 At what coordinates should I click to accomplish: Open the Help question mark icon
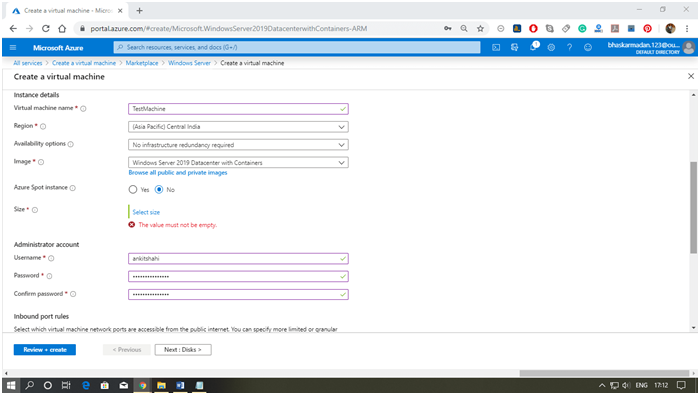click(x=570, y=47)
